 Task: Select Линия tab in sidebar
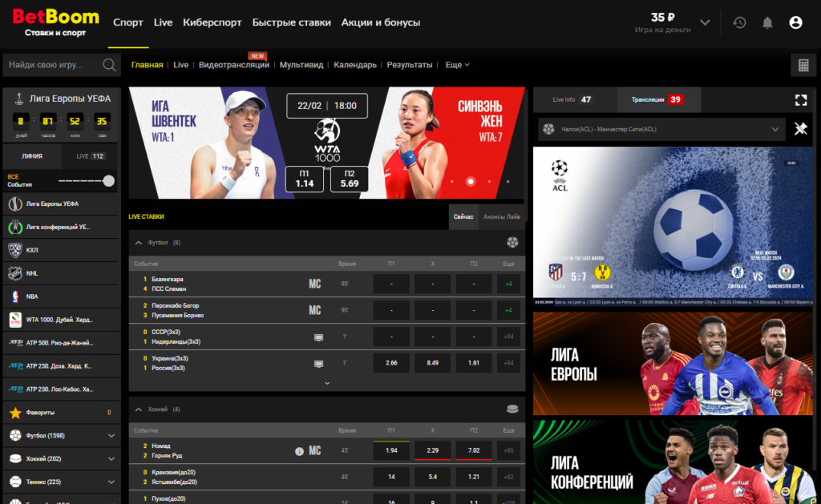click(x=32, y=156)
